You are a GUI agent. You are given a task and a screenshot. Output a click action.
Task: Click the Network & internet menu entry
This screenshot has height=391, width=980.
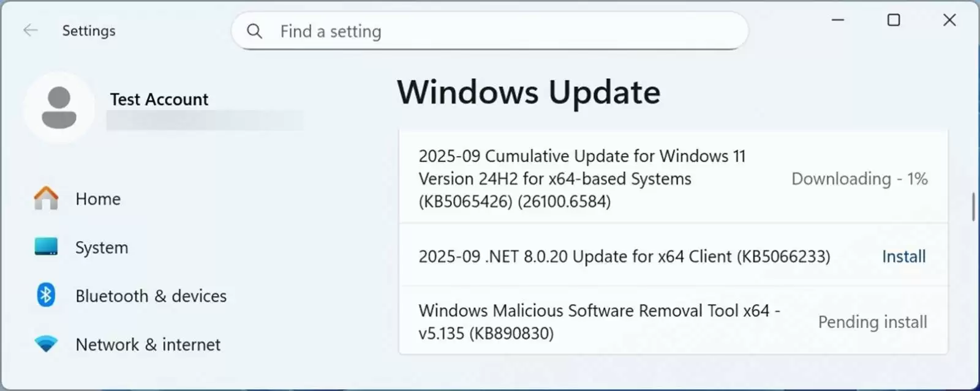148,344
